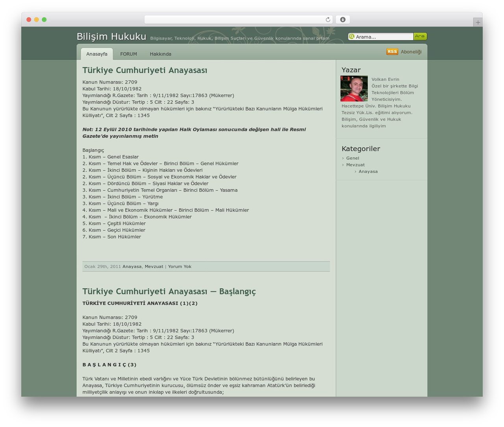Go to Bilişim Hukuku site title
Viewport: 504px width, 427px height.
[111, 36]
